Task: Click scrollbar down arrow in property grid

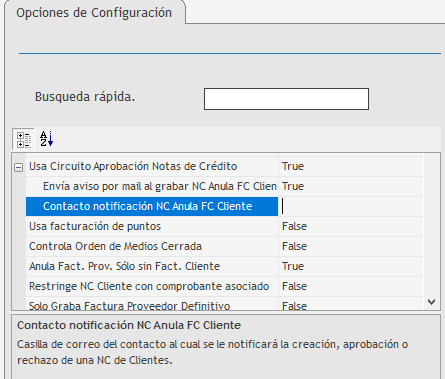Action: (432, 302)
